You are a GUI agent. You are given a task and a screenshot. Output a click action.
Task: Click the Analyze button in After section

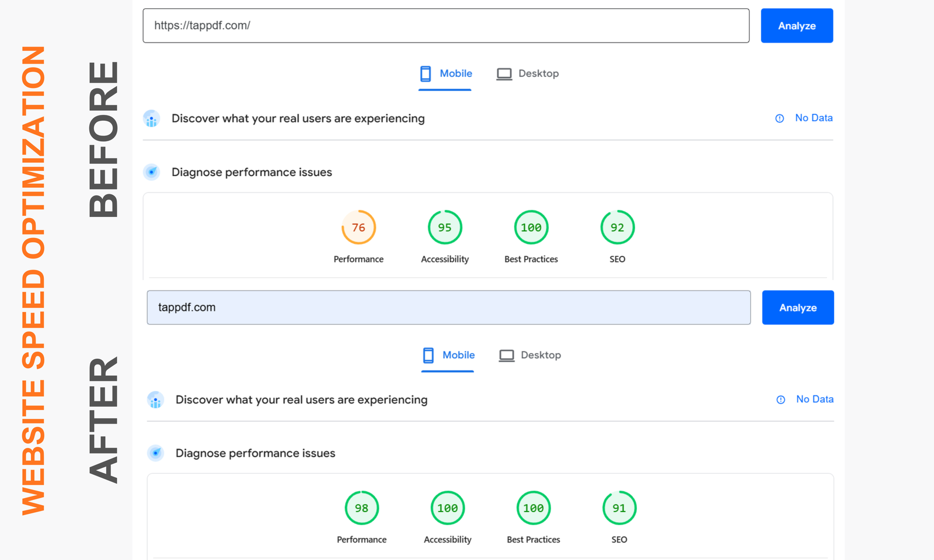(x=797, y=307)
